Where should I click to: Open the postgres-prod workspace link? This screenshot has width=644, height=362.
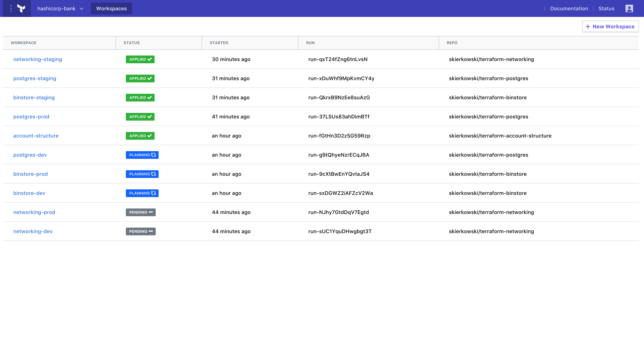pos(31,116)
